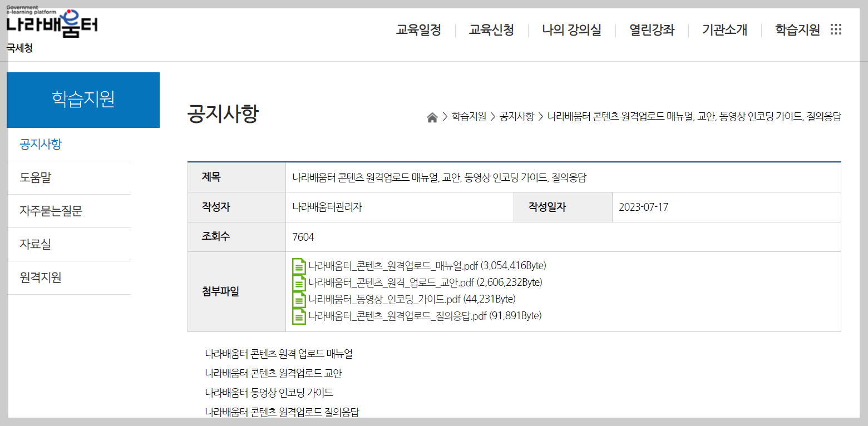868x426 pixels.
Task: Click the 첨부파일 label cell
Action: click(x=236, y=291)
